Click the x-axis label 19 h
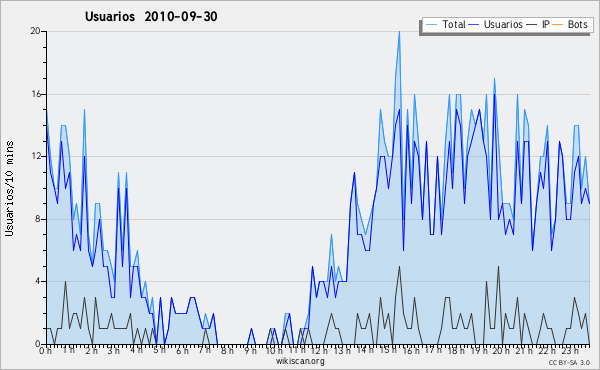This screenshot has height=370, width=600. 479,350
